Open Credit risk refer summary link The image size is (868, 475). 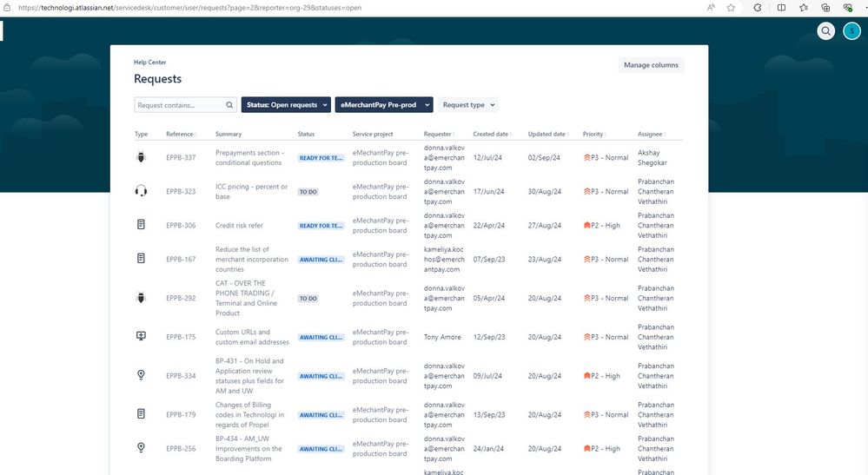[239, 225]
